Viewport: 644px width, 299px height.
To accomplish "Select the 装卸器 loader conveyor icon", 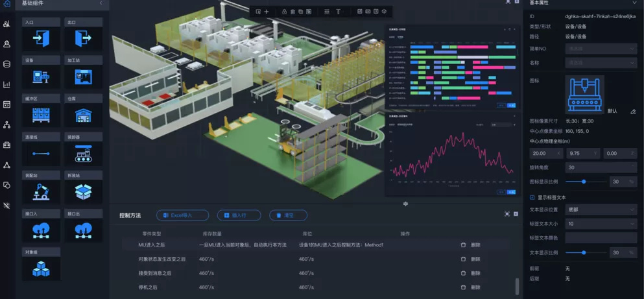I will click(x=84, y=154).
